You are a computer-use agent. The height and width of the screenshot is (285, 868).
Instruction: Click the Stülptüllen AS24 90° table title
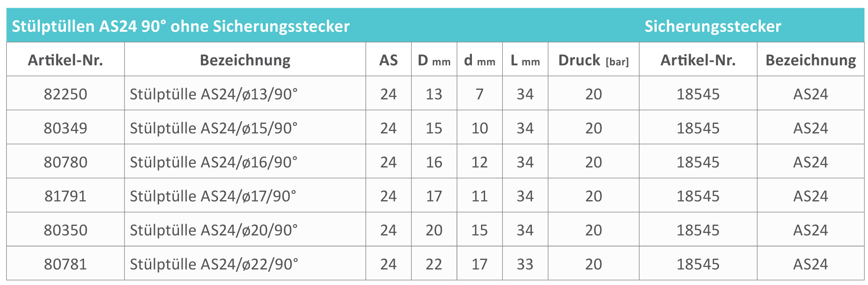(180, 26)
